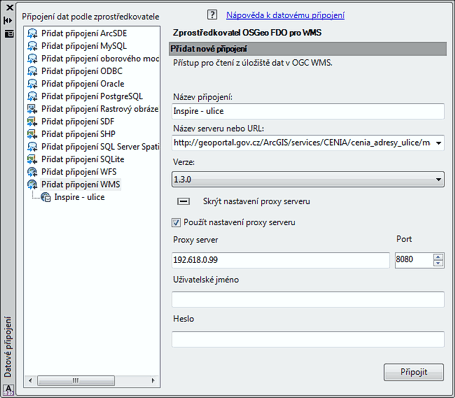Click the right scroll arrow of provider list

(x=153, y=380)
